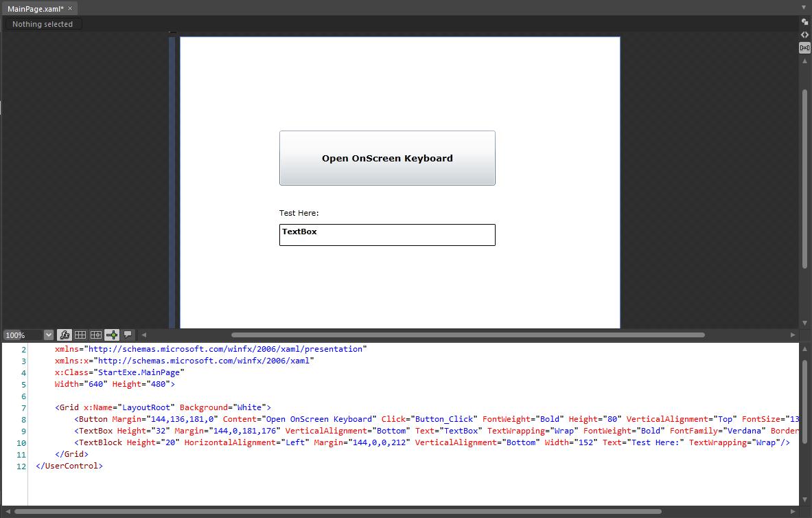The width and height of the screenshot is (812, 518).
Task: Show the snap grid icon
Action: point(80,335)
